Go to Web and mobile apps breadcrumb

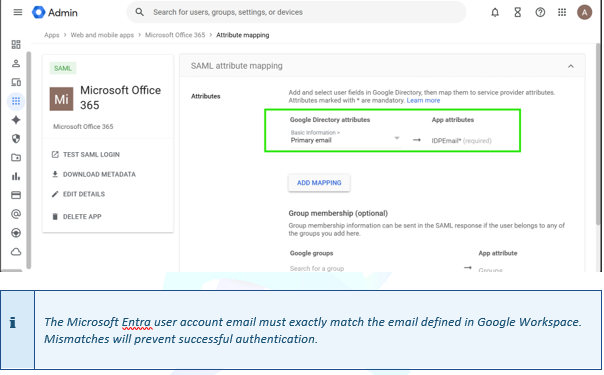pos(102,35)
